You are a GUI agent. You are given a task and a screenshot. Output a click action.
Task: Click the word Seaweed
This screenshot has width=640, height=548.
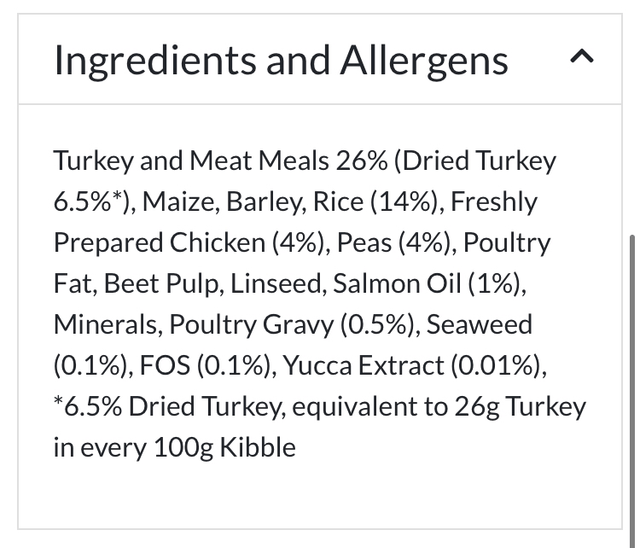[484, 324]
